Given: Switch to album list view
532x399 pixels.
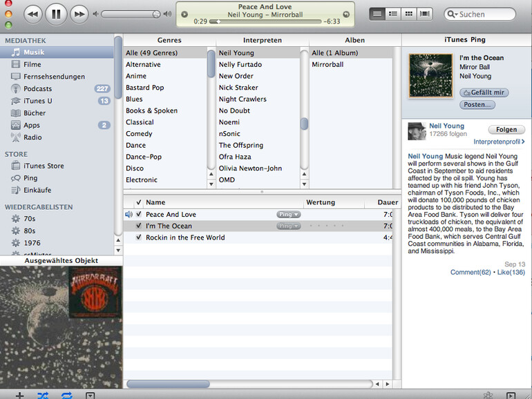Looking at the screenshot, I should point(393,14).
